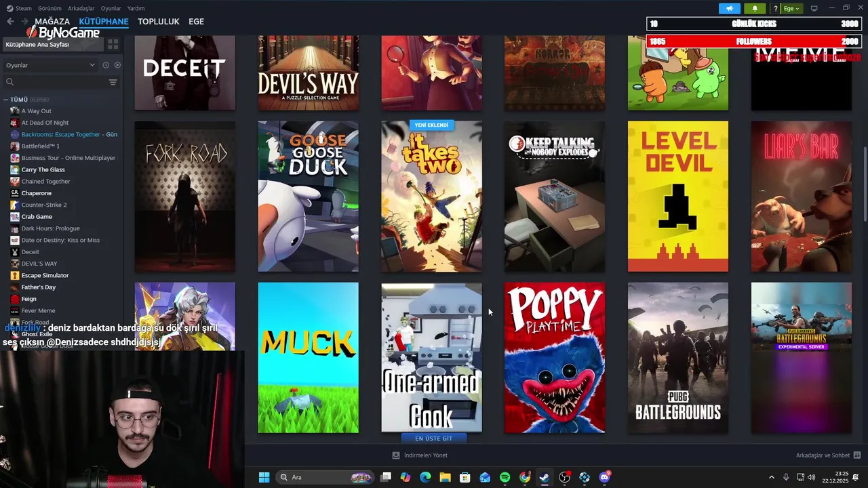Open advanced filter options icon

(113, 82)
